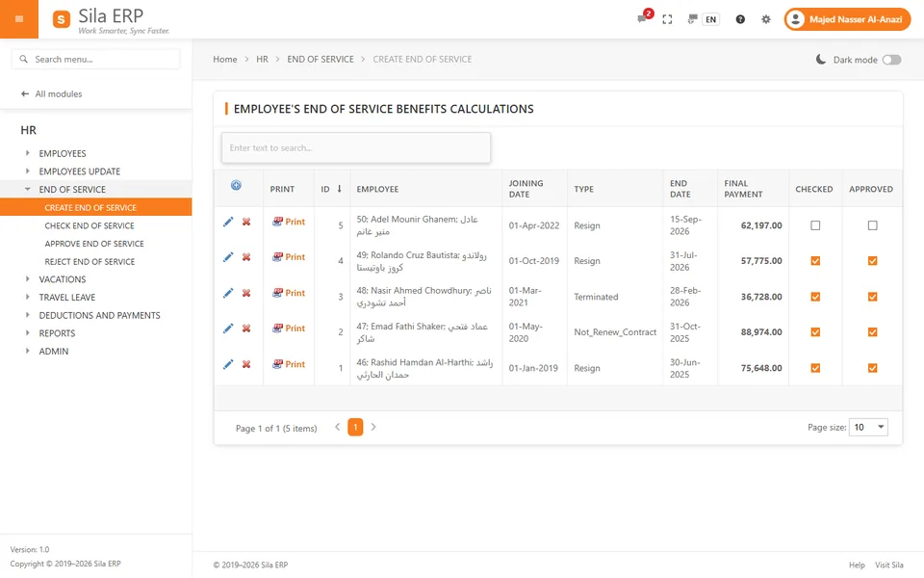Viewport: 924px width, 578px height.
Task: Edit the Emad Fathi Shaker record
Action: pos(228,328)
